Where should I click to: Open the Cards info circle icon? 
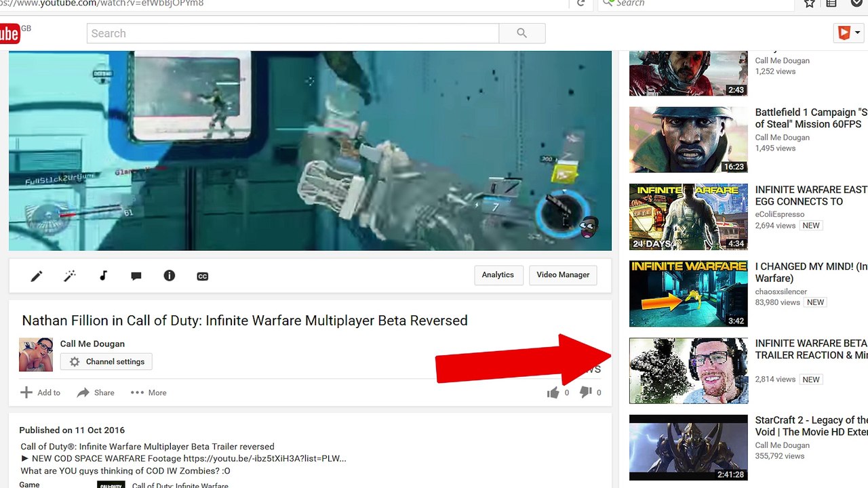pos(170,276)
